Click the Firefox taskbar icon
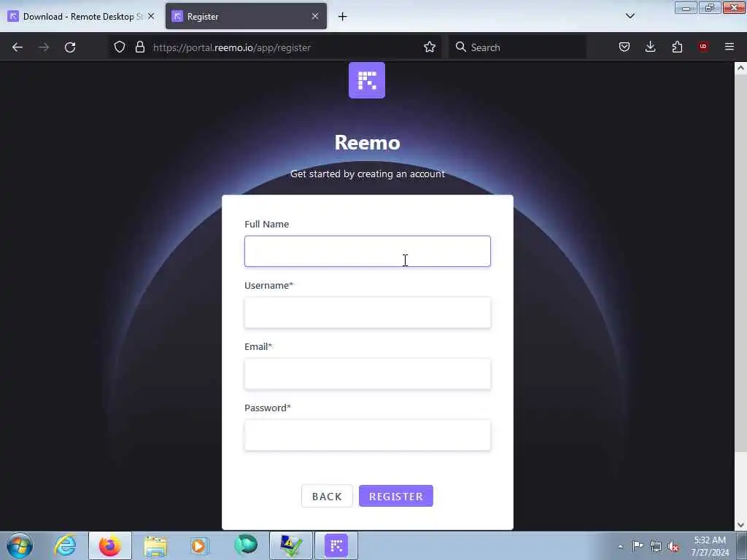Image resolution: width=747 pixels, height=560 pixels. pyautogui.click(x=110, y=545)
